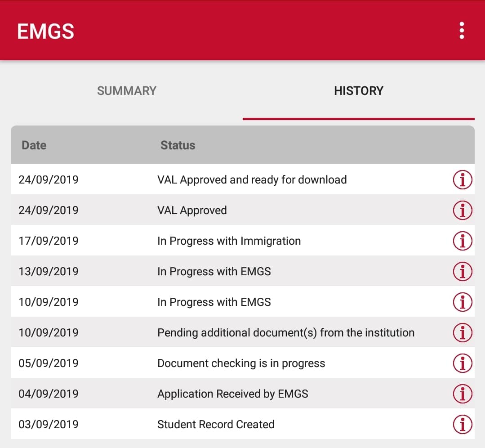Select the HISTORY tab
485x448 pixels.
pyautogui.click(x=358, y=91)
